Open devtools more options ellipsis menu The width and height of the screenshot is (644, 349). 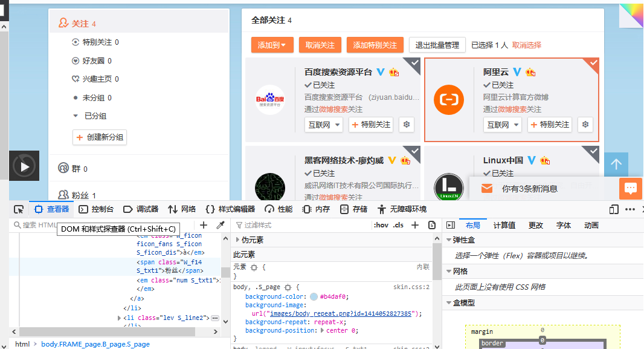tap(630, 209)
